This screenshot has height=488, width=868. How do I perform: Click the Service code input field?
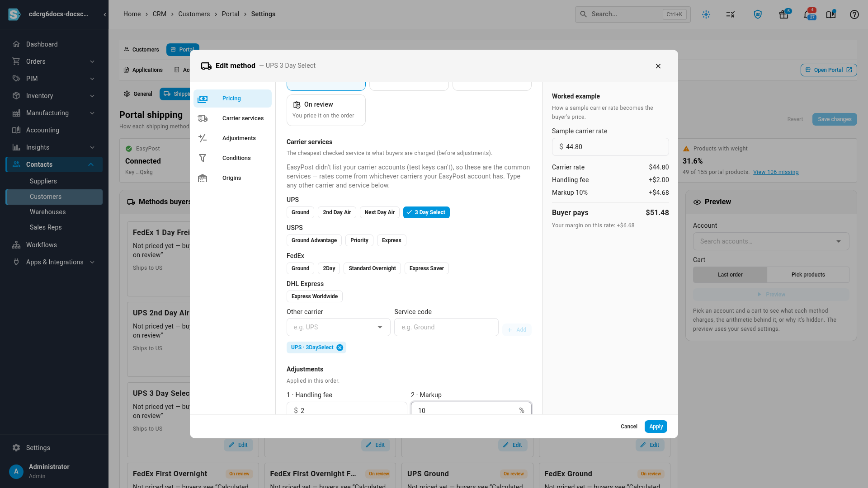(x=446, y=327)
